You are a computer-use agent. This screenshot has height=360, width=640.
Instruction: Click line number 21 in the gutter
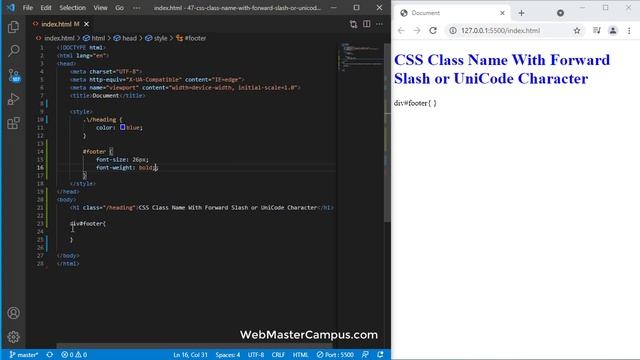point(40,207)
